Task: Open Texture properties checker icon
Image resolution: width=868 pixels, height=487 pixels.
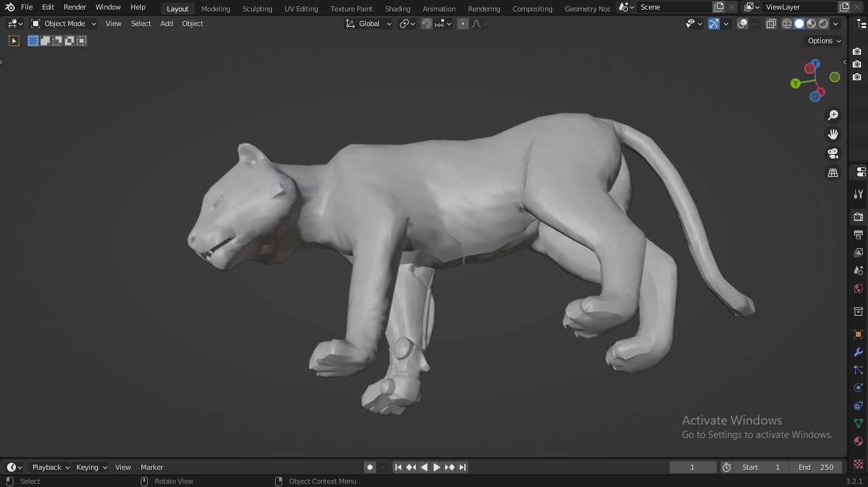Action: coord(858,464)
